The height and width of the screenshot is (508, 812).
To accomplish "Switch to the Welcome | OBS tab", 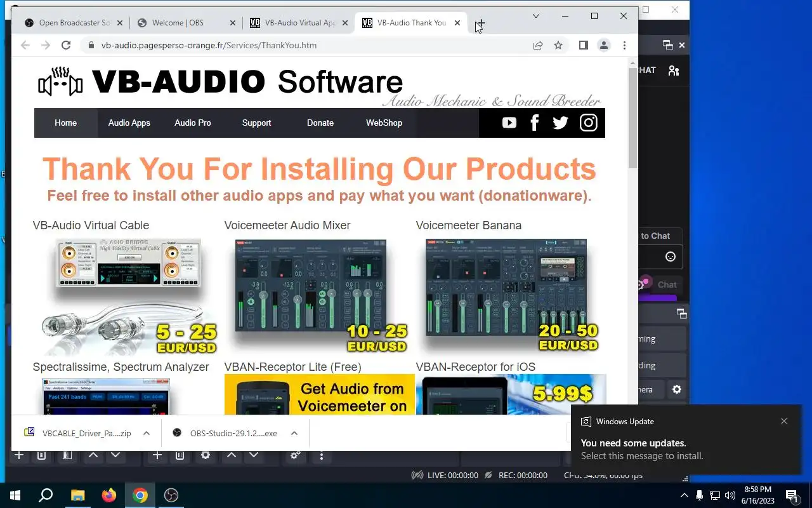I will (178, 23).
